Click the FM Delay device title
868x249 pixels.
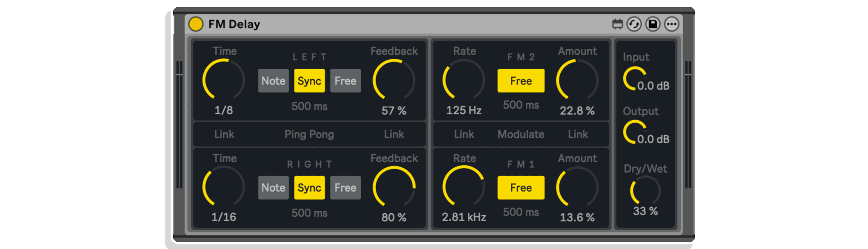tap(234, 24)
